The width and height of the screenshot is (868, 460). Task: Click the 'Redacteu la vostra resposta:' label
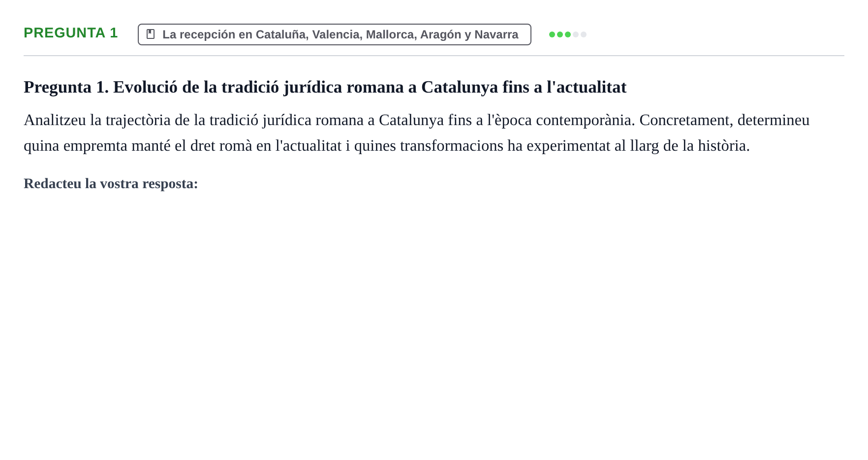click(111, 184)
